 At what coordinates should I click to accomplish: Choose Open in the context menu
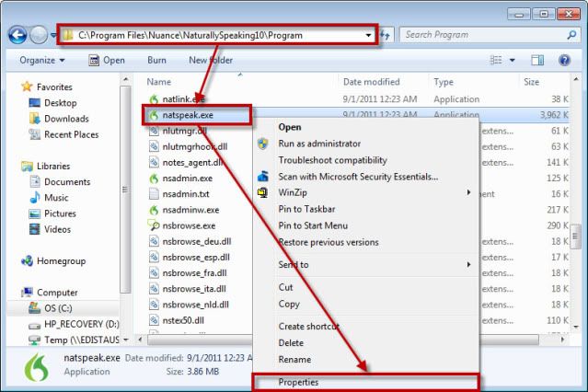pos(290,127)
